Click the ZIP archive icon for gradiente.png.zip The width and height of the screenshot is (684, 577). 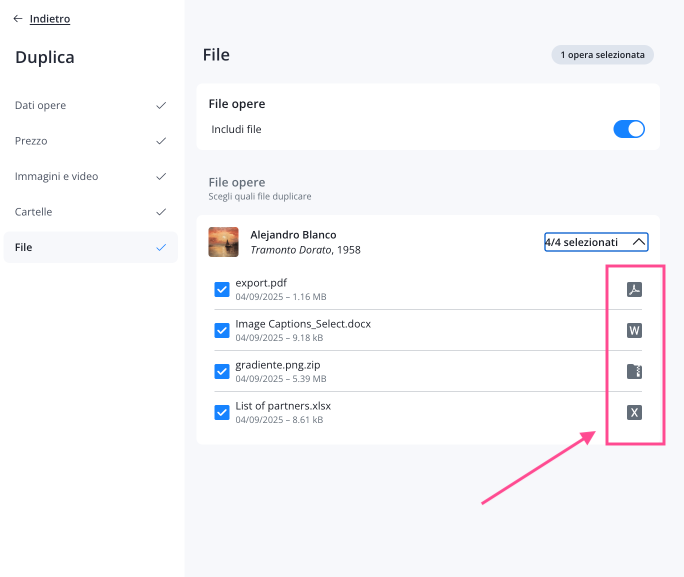click(633, 372)
